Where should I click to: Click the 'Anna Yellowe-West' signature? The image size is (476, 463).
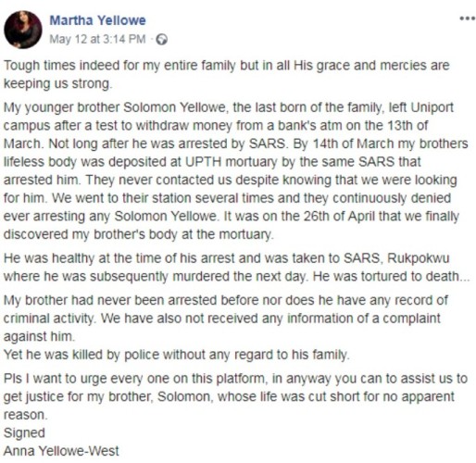(x=61, y=451)
